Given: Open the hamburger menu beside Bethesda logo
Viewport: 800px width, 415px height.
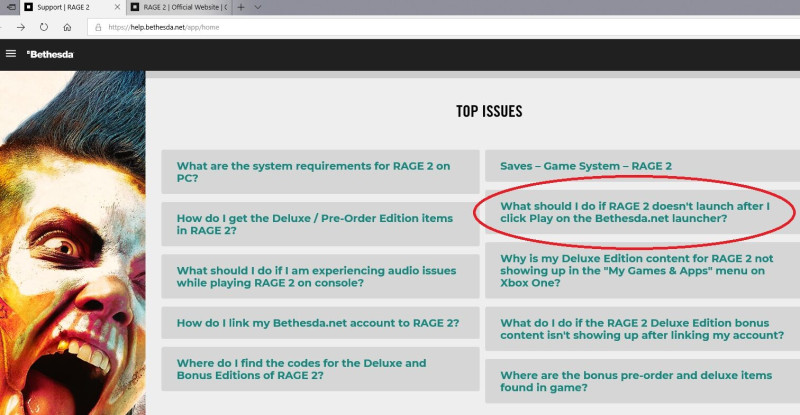Looking at the screenshot, I should pos(11,54).
